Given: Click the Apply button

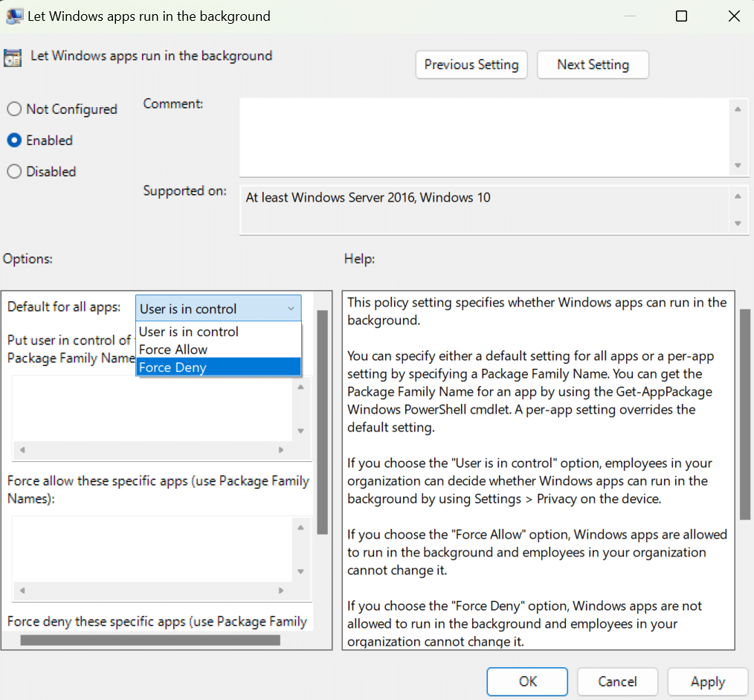Looking at the screenshot, I should click(708, 681).
